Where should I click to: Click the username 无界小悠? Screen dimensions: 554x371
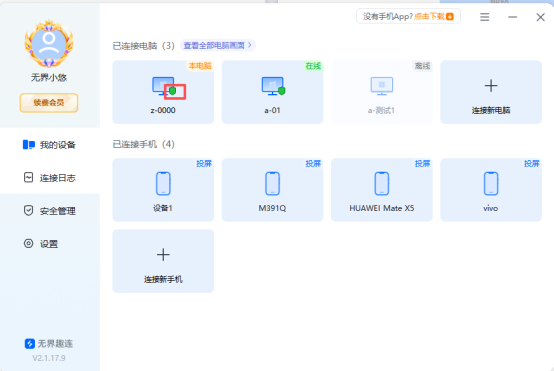pos(49,77)
